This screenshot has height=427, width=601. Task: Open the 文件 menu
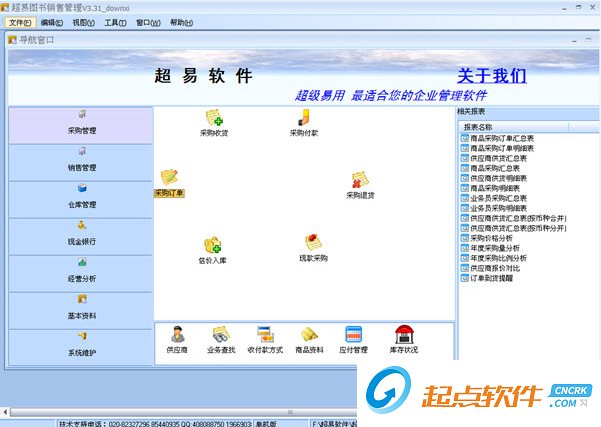coord(20,23)
